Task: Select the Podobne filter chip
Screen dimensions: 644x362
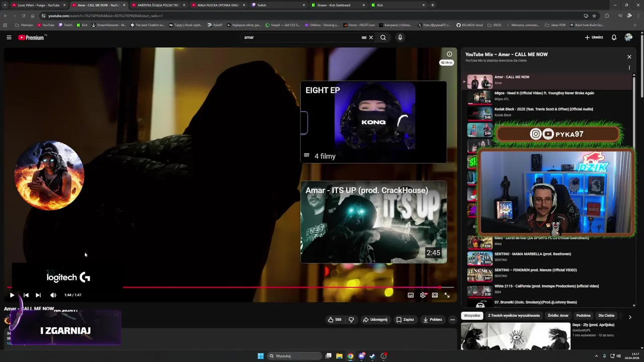Action: click(584, 315)
